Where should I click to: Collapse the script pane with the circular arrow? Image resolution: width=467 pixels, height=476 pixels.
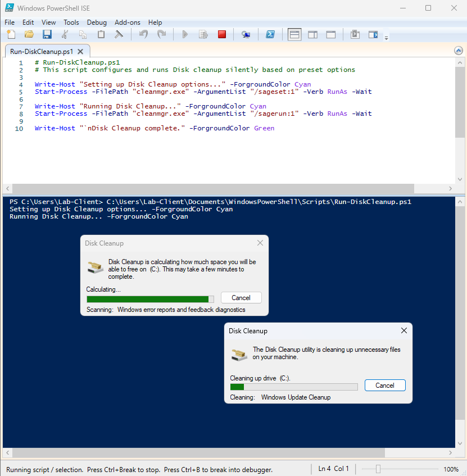pos(458,50)
